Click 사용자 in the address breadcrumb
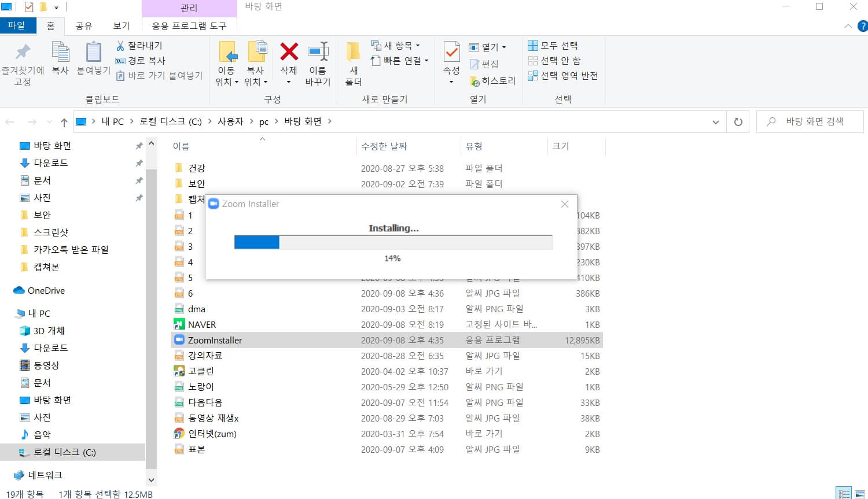Screen dimensions: 868x499 (230, 121)
